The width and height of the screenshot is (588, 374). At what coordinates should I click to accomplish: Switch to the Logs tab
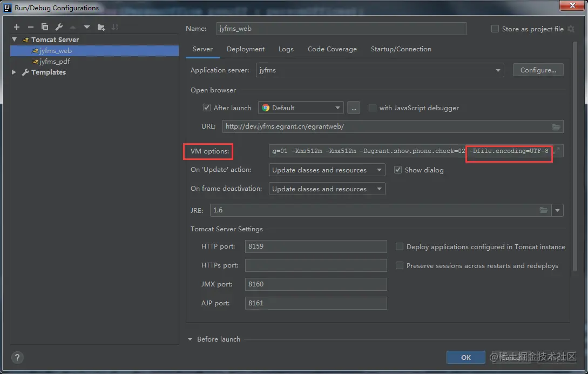tap(286, 49)
